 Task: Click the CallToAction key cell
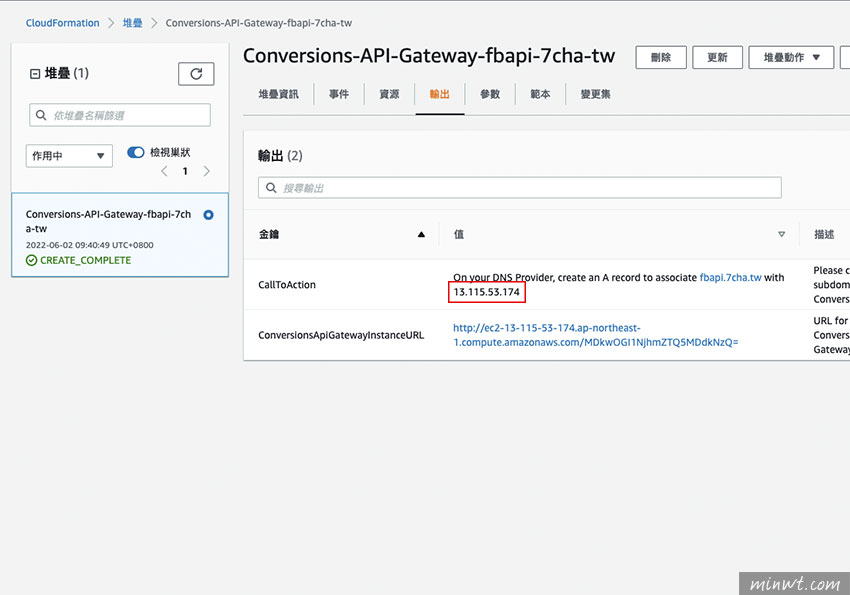pos(287,284)
